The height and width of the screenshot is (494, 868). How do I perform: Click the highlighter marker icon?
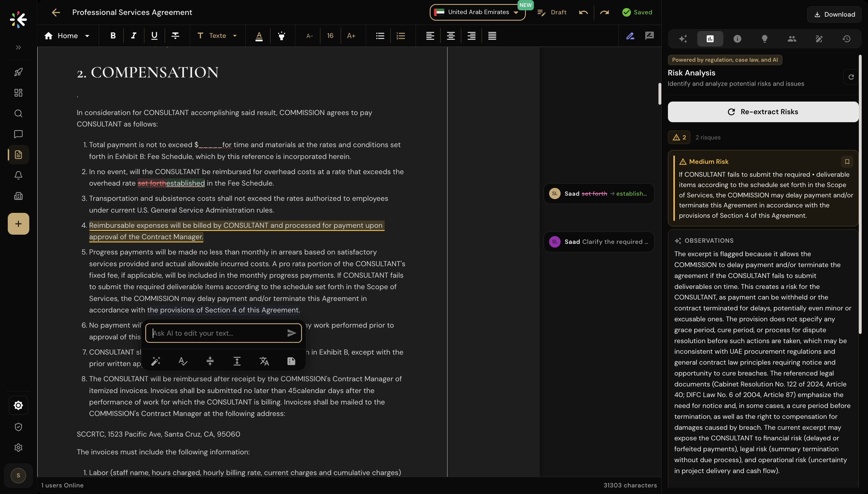pos(281,36)
